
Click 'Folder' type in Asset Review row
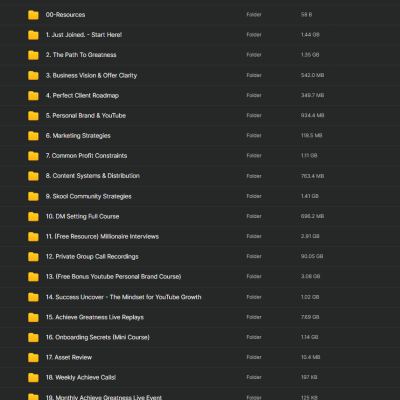[254, 357]
